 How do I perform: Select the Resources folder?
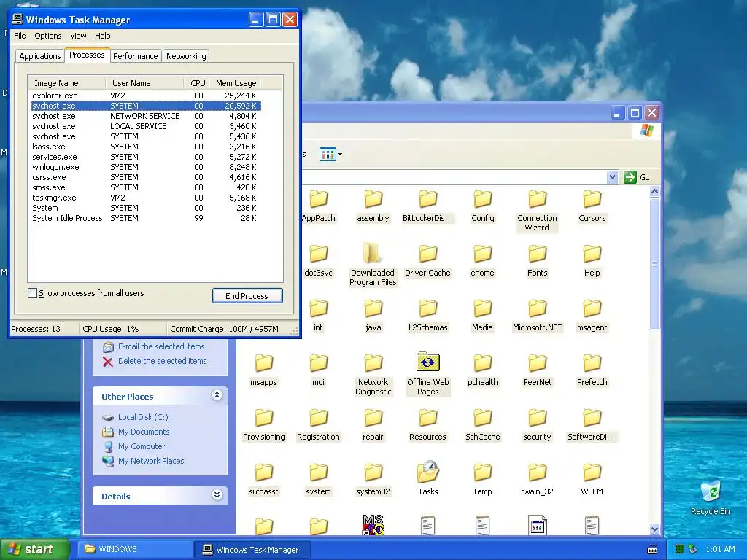427,426
